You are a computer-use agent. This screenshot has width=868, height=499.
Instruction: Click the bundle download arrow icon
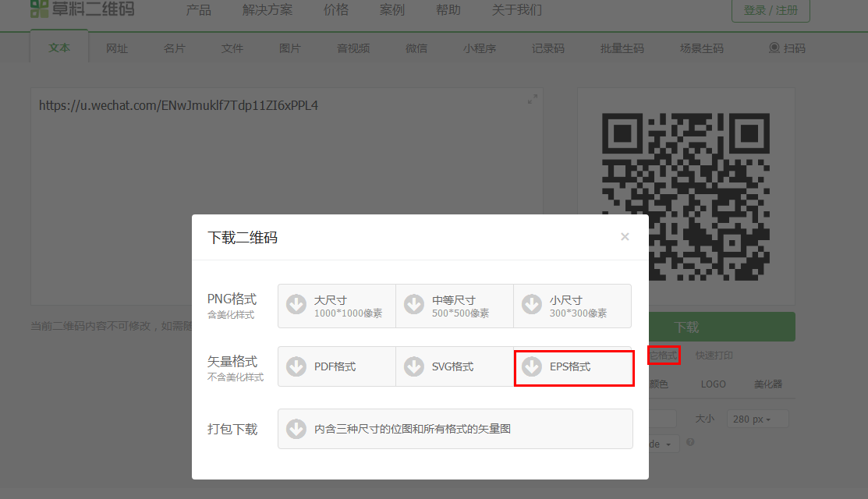296,429
